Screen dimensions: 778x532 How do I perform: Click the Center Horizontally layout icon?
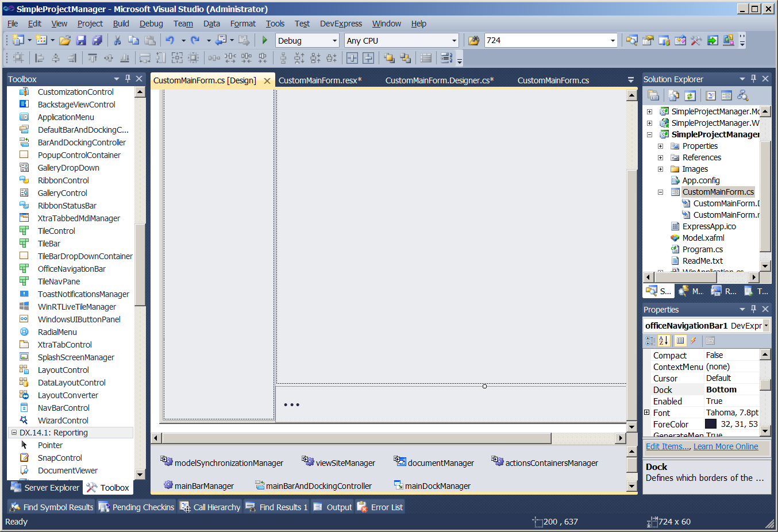click(x=352, y=57)
